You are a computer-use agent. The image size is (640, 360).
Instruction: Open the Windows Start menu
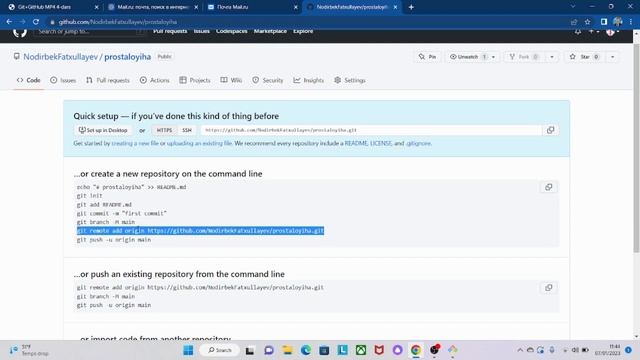coord(188,350)
